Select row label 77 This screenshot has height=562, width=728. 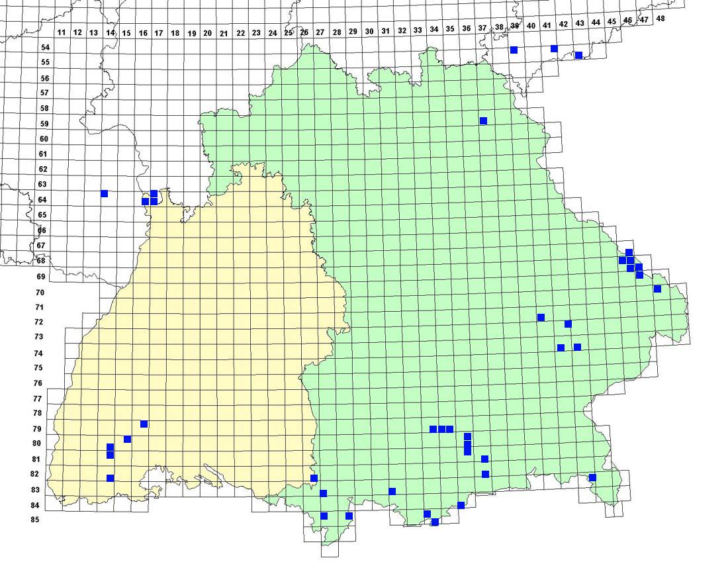[37, 398]
